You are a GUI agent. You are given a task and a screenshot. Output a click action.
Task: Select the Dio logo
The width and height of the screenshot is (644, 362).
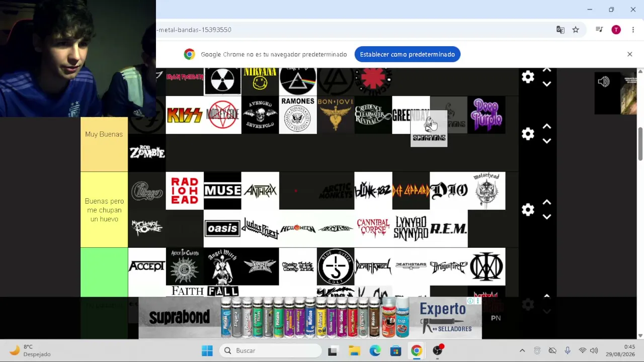[x=449, y=191]
